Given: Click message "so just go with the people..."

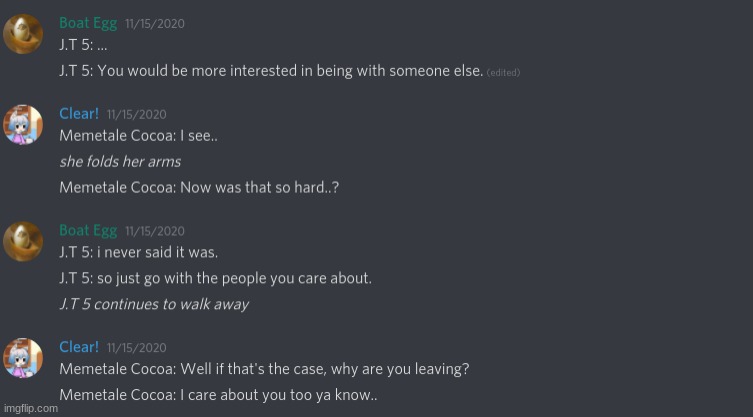Looking at the screenshot, I should tap(215, 278).
